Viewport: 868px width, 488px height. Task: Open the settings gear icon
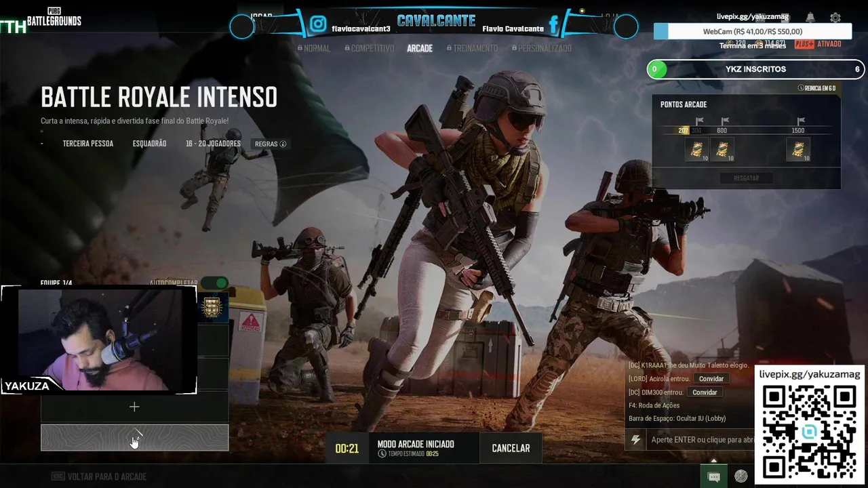pos(835,18)
